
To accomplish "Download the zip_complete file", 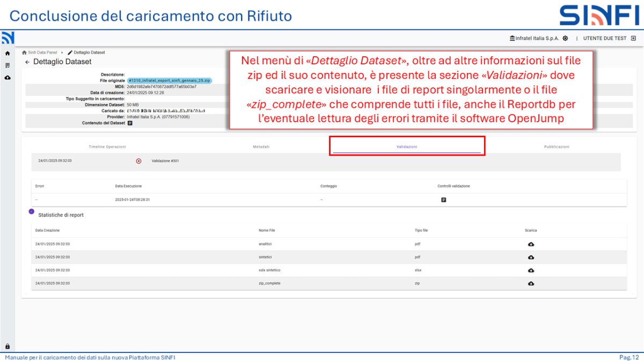I will 531,283.
